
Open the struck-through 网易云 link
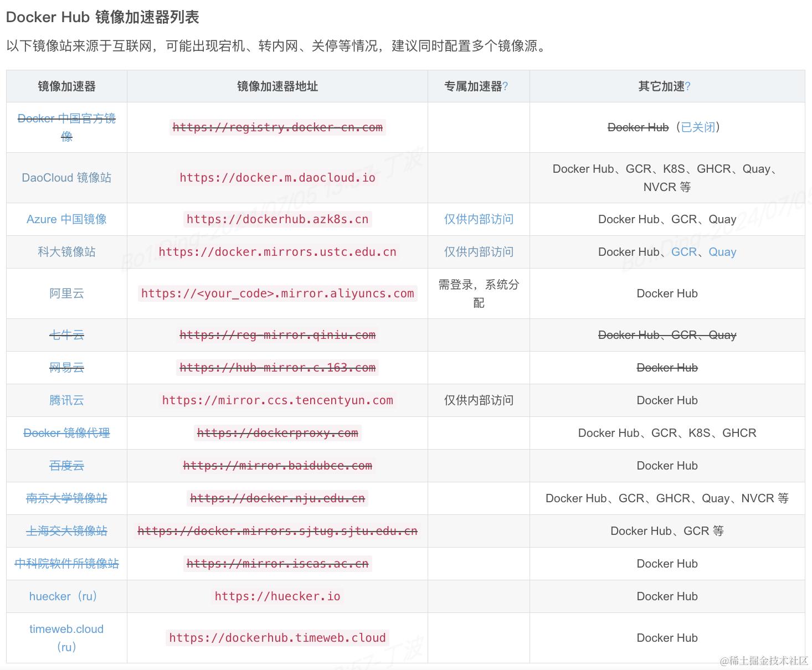click(66, 368)
